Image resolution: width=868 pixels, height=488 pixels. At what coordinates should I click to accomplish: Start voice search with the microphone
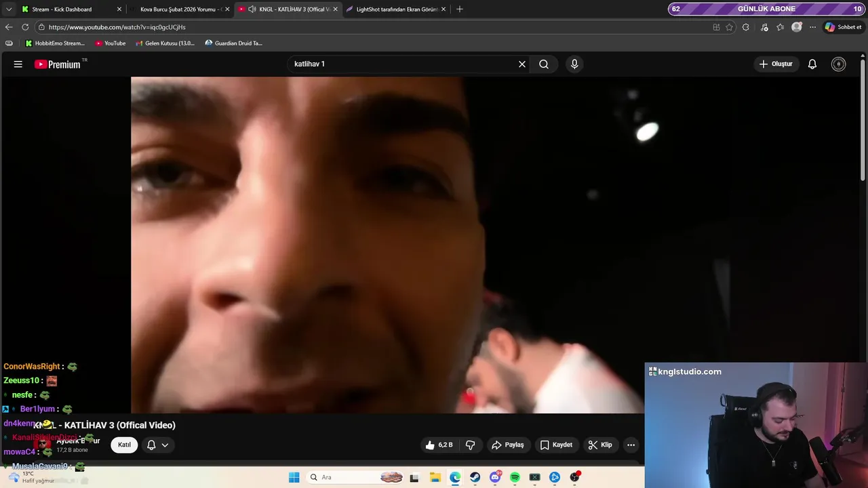[574, 64]
